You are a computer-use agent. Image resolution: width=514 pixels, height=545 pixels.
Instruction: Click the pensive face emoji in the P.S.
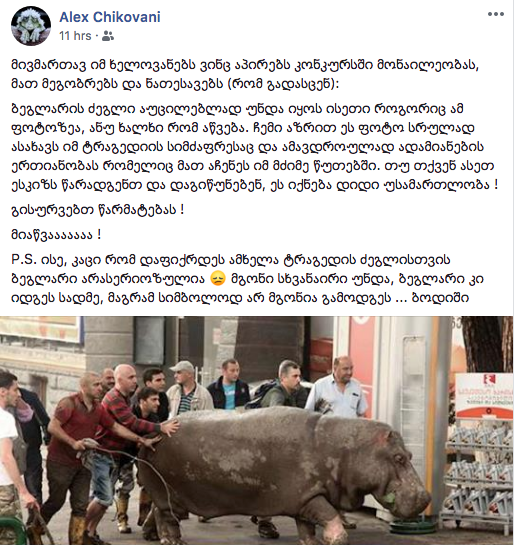(218, 279)
